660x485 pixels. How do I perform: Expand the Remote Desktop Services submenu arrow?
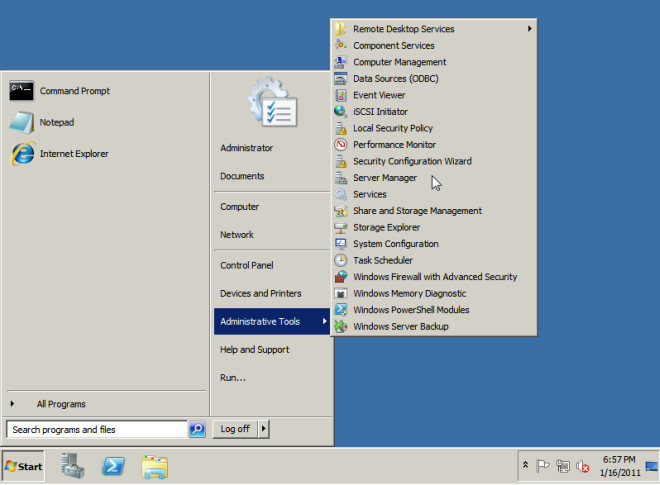click(x=530, y=29)
